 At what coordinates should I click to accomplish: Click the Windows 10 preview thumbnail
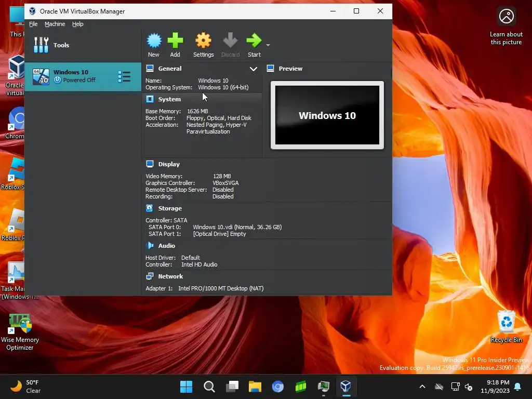tap(327, 115)
